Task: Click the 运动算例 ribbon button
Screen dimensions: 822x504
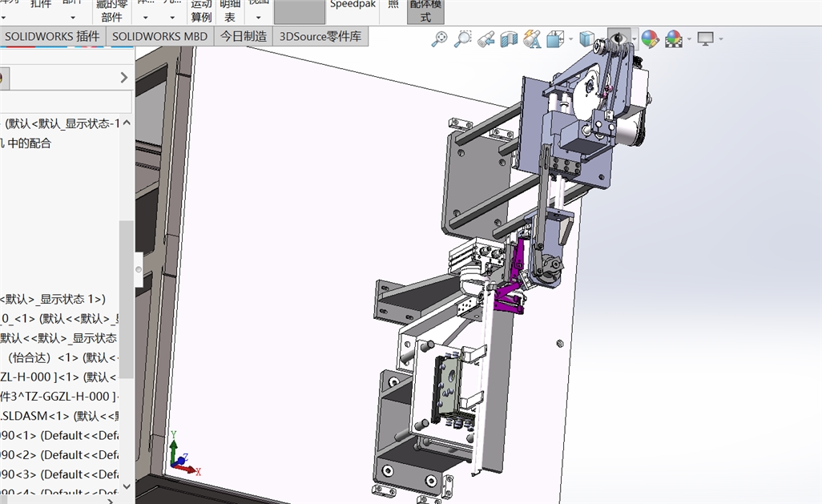Action: pyautogui.click(x=201, y=11)
